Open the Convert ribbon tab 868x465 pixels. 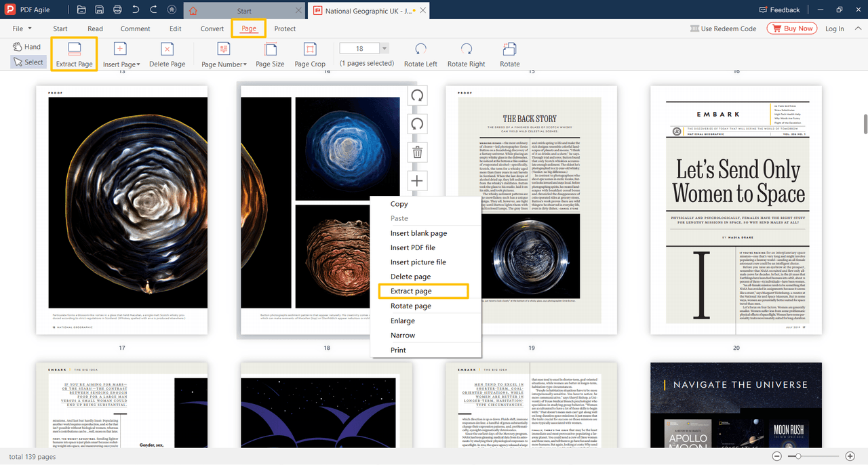(212, 28)
